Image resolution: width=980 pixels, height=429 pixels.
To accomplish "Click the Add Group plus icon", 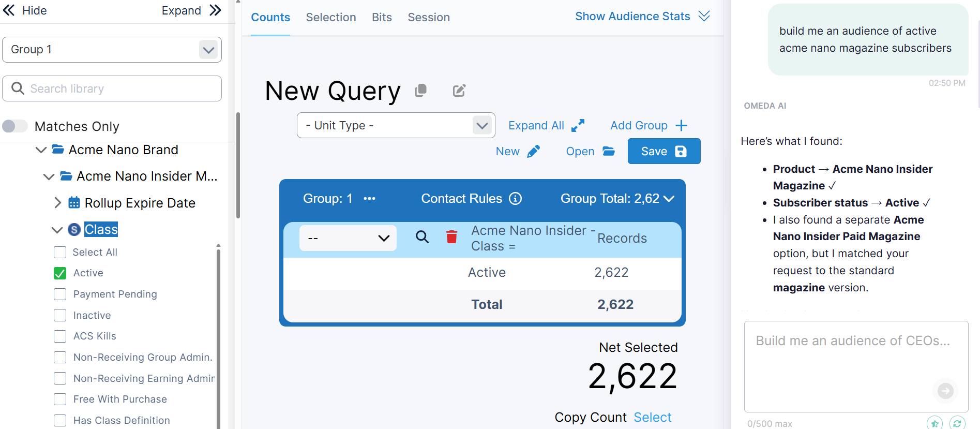I will 682,125.
